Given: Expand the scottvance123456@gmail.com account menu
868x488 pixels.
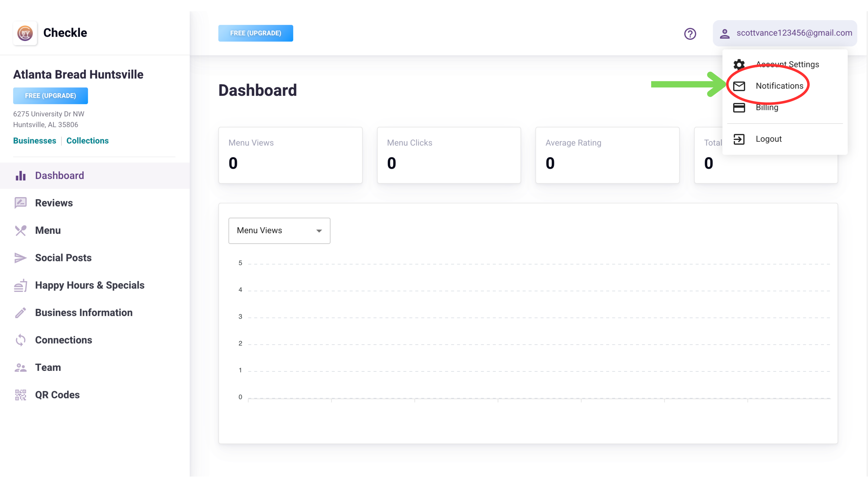Looking at the screenshot, I should (785, 33).
